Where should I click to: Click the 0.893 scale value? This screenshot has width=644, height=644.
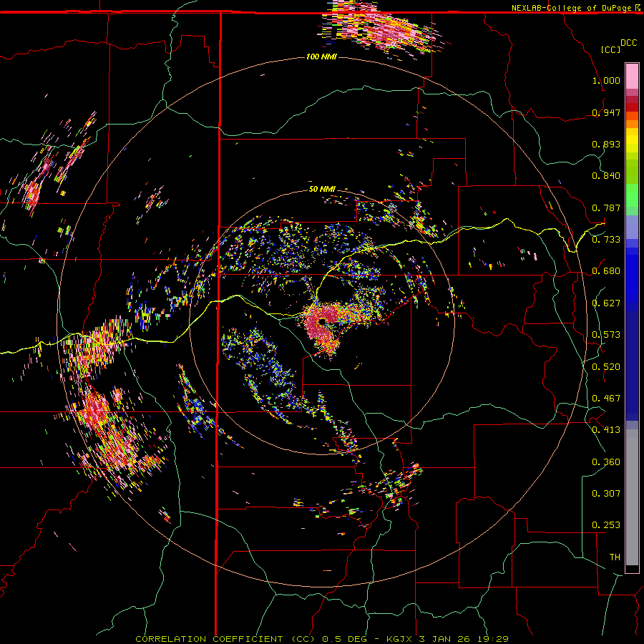click(x=606, y=144)
